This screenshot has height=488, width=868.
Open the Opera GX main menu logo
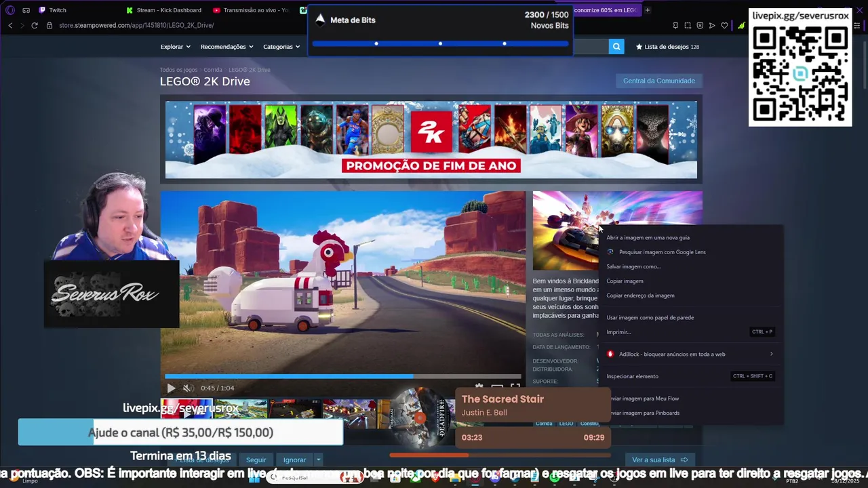10,10
